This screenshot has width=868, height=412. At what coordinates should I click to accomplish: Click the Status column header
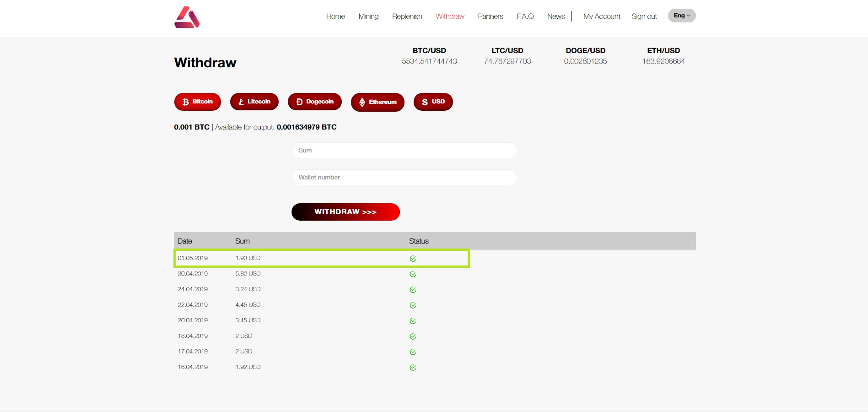point(419,241)
